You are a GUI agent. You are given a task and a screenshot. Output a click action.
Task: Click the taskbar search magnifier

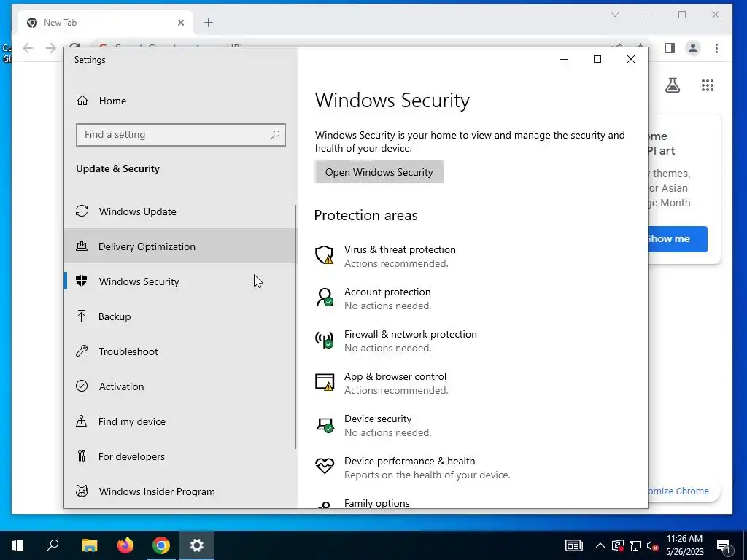pyautogui.click(x=53, y=545)
